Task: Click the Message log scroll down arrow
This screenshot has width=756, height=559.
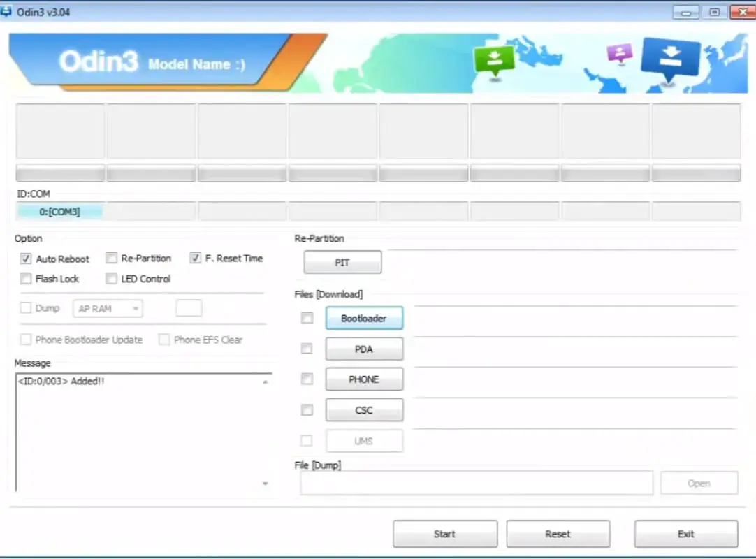Action: click(266, 484)
